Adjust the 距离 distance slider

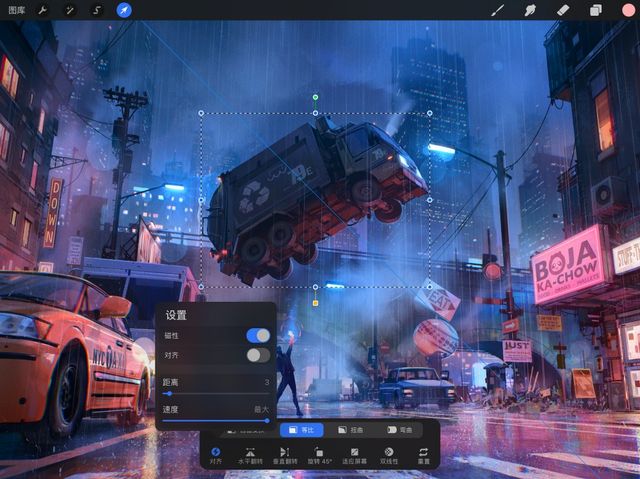point(216,394)
